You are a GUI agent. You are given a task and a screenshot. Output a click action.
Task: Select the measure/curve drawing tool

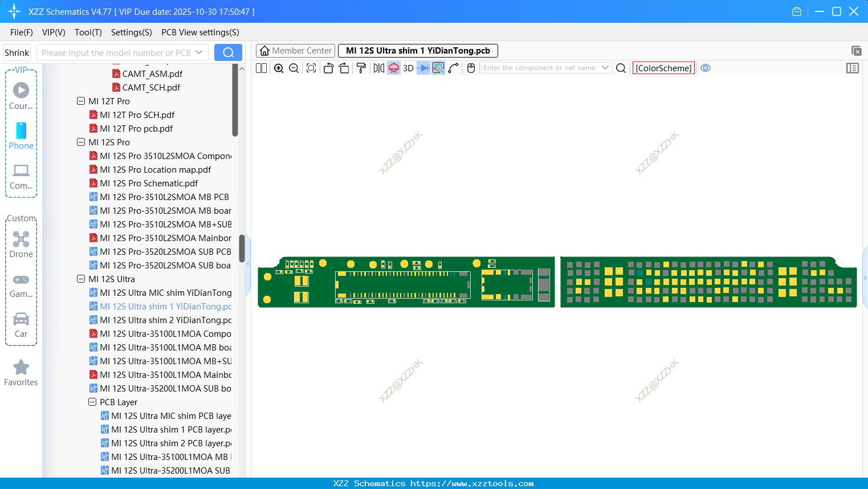point(453,68)
